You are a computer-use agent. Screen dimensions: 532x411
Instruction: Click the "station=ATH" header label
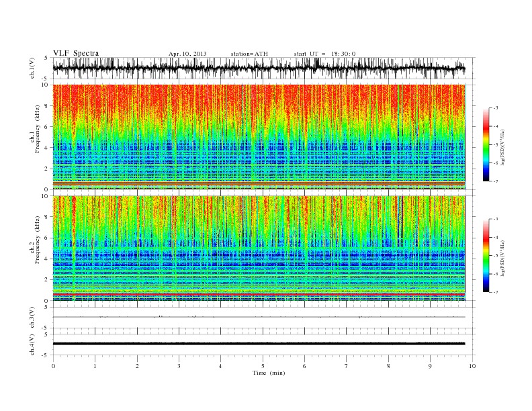pos(249,54)
